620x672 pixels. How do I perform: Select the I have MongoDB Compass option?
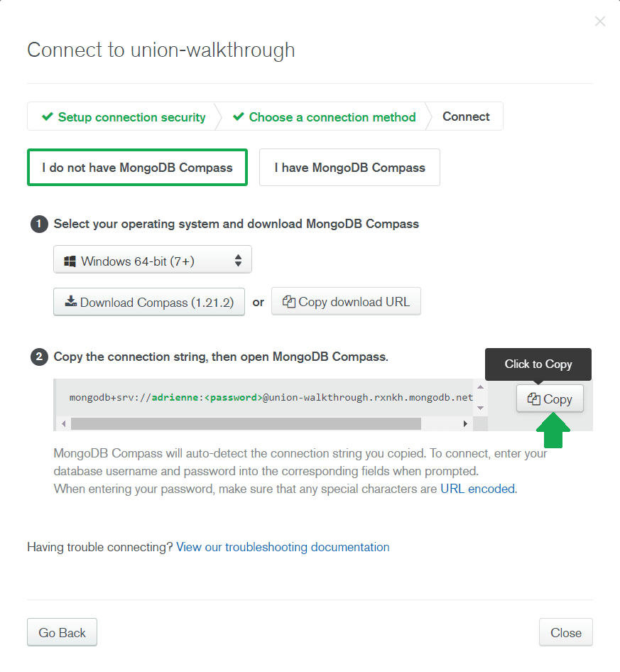tap(349, 167)
